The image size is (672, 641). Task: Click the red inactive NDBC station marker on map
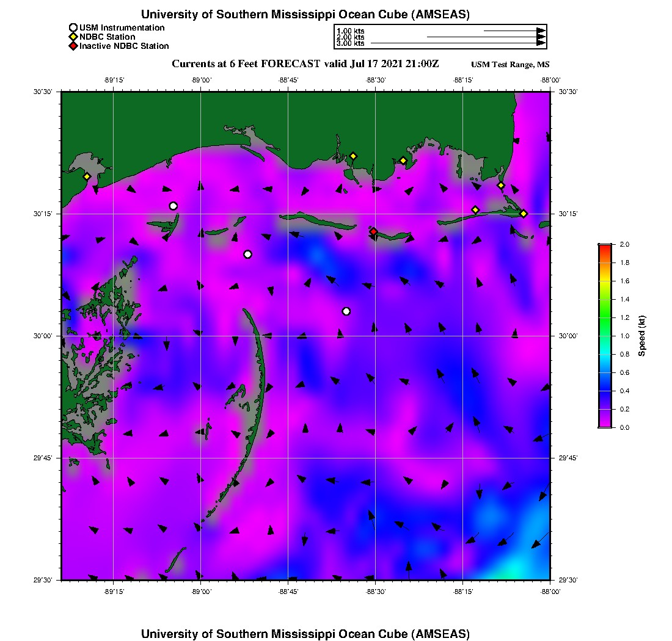click(x=373, y=231)
